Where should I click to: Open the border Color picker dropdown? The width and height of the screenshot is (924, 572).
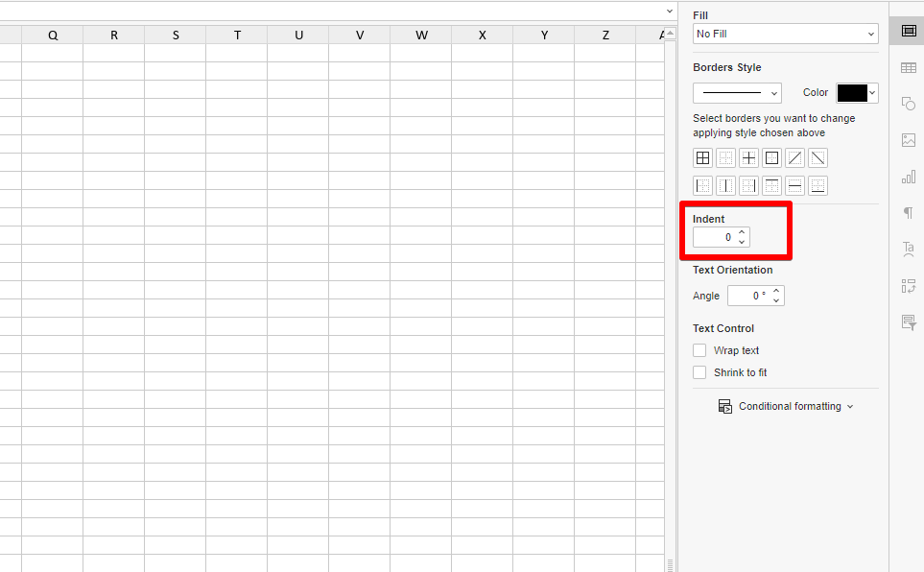pos(858,92)
